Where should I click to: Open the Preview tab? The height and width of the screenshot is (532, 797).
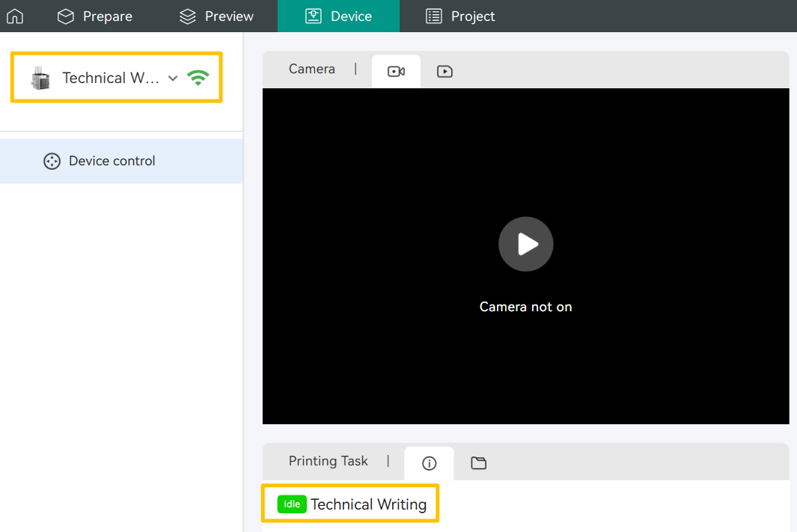pos(217,16)
